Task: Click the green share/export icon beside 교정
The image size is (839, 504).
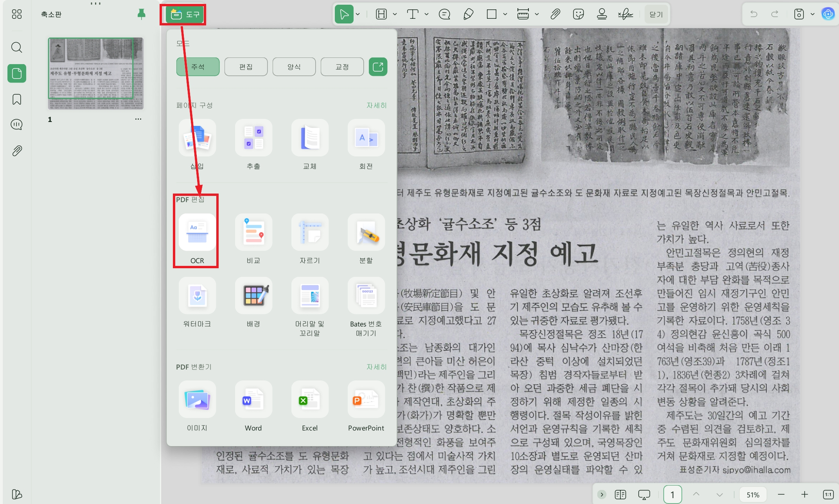Action: pyautogui.click(x=378, y=67)
